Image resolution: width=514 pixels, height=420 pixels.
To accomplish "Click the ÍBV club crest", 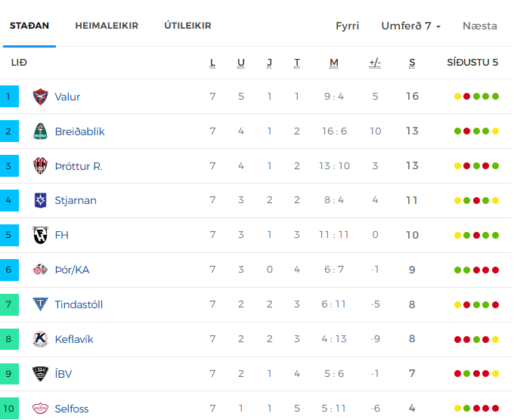I will point(40,374).
